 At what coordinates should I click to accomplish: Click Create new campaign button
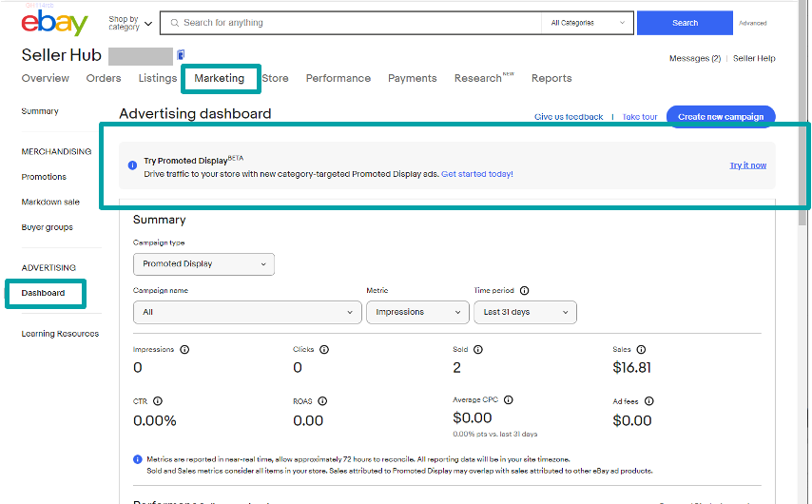click(721, 117)
